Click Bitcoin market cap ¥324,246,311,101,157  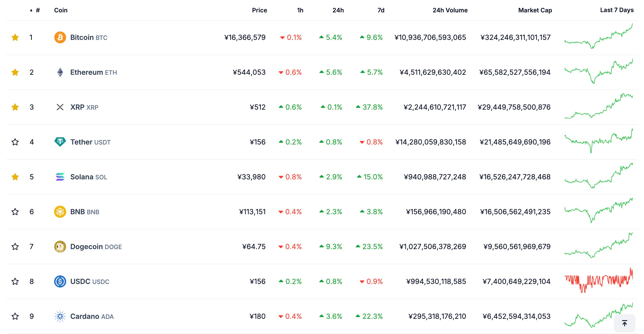coord(515,37)
